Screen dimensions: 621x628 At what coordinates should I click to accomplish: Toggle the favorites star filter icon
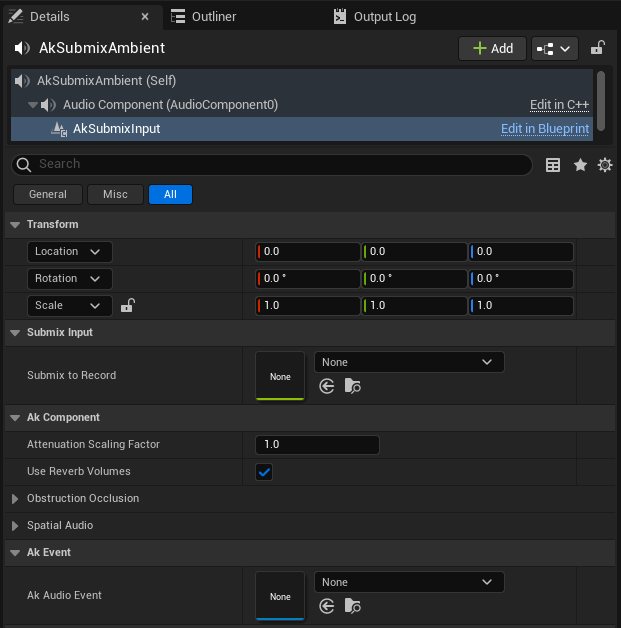click(x=580, y=165)
